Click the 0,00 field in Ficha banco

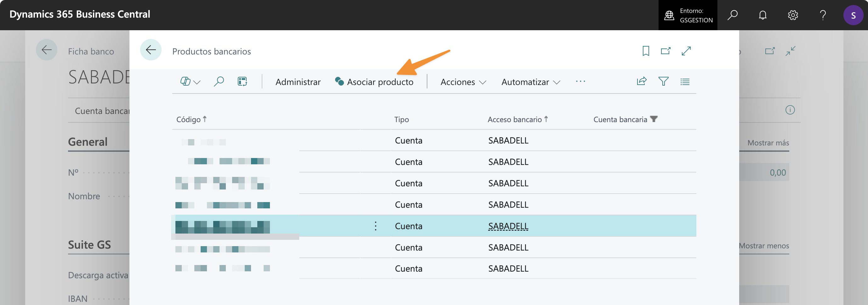[764, 172]
